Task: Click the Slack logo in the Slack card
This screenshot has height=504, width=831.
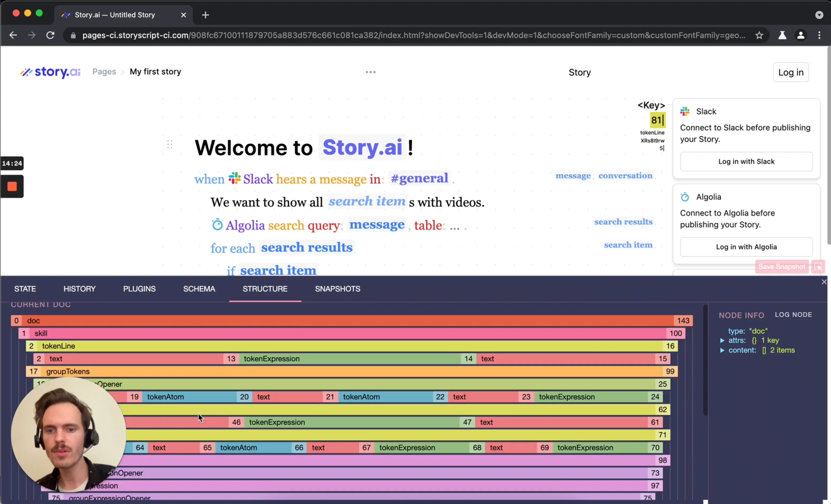Action: [x=685, y=111]
